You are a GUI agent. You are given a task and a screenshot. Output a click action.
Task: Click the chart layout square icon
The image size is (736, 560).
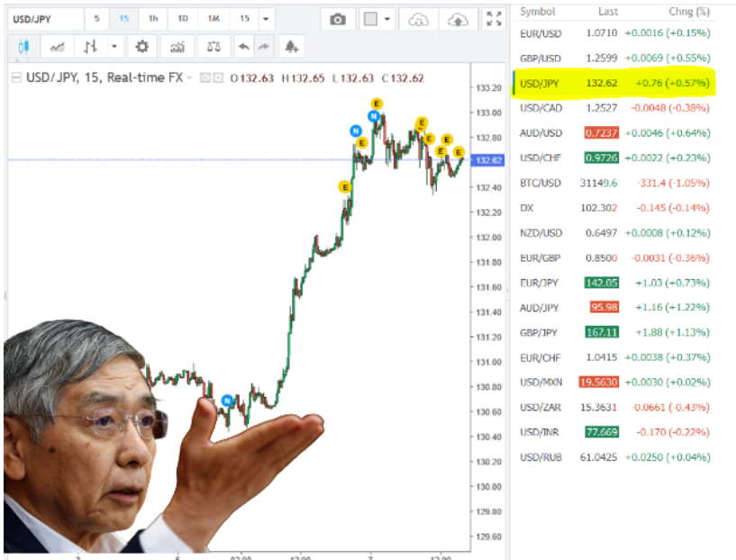click(371, 19)
